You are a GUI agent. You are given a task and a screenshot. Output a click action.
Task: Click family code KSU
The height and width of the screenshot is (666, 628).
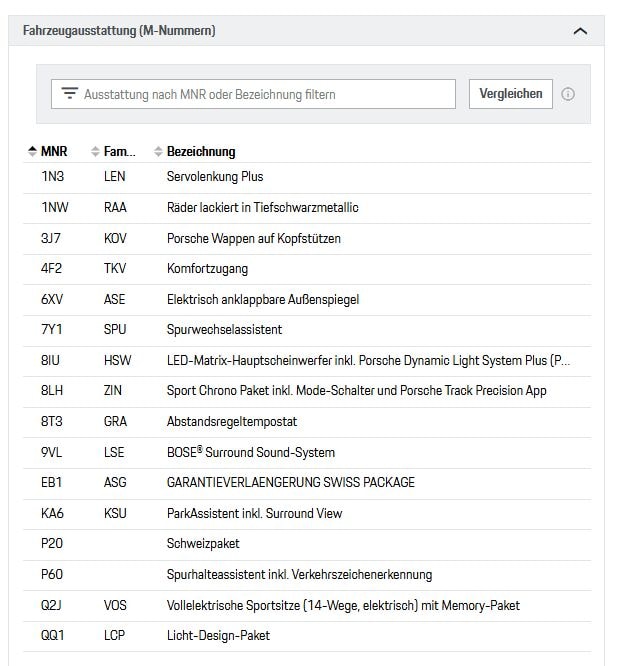(115, 514)
